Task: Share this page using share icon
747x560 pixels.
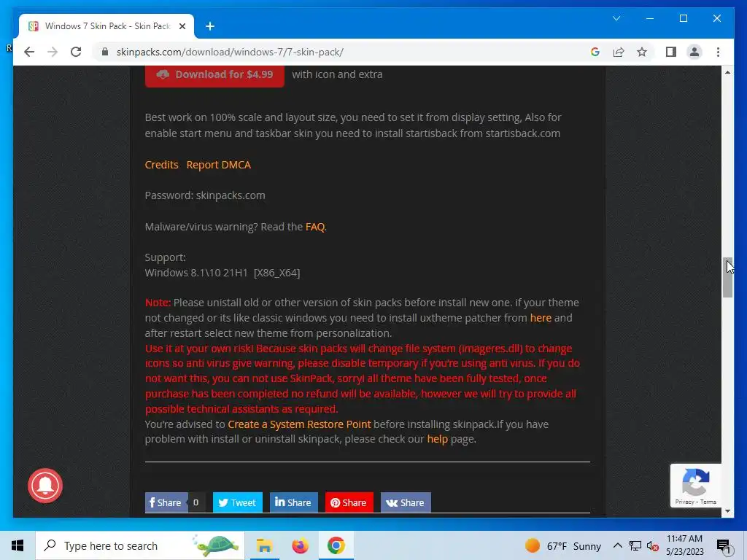Action: (x=619, y=52)
